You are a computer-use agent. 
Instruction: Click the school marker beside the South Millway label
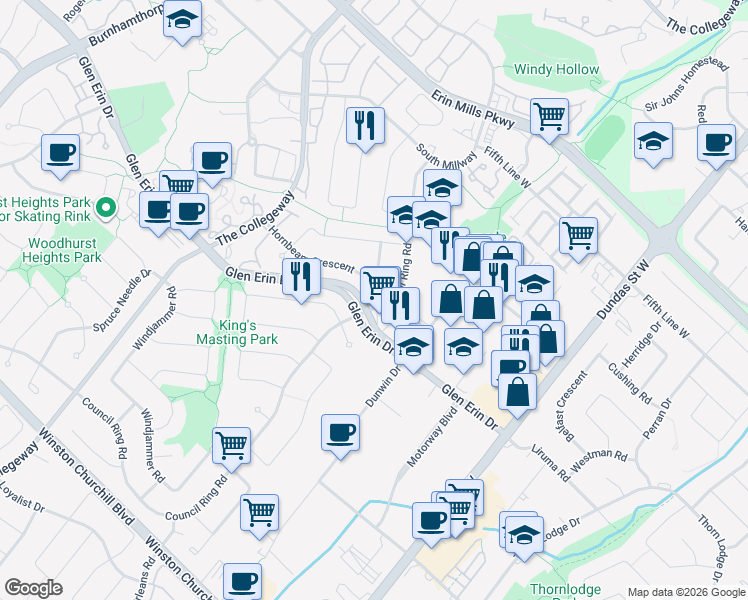(x=442, y=187)
